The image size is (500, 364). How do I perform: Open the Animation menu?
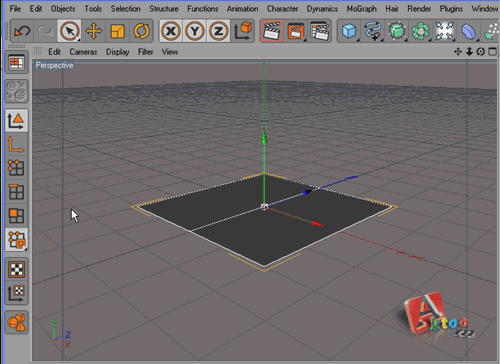coord(242,9)
